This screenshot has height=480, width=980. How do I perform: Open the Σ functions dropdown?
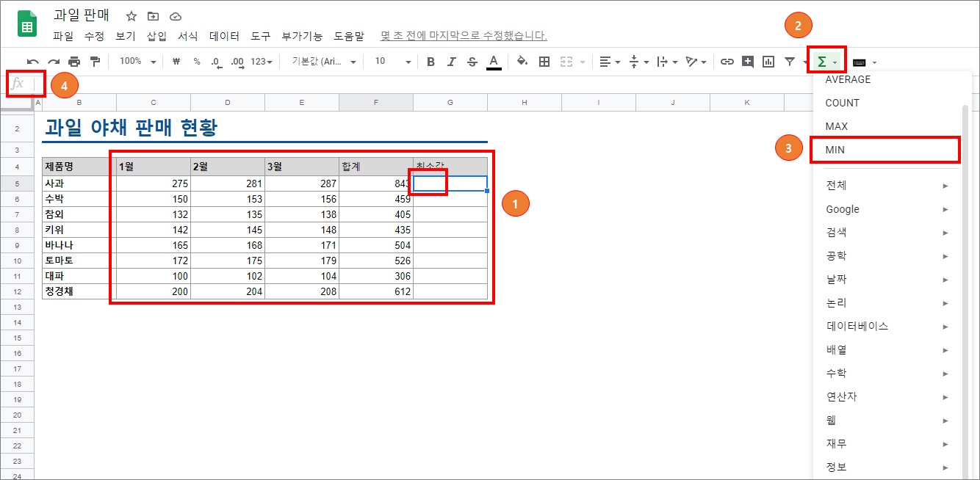tap(826, 62)
